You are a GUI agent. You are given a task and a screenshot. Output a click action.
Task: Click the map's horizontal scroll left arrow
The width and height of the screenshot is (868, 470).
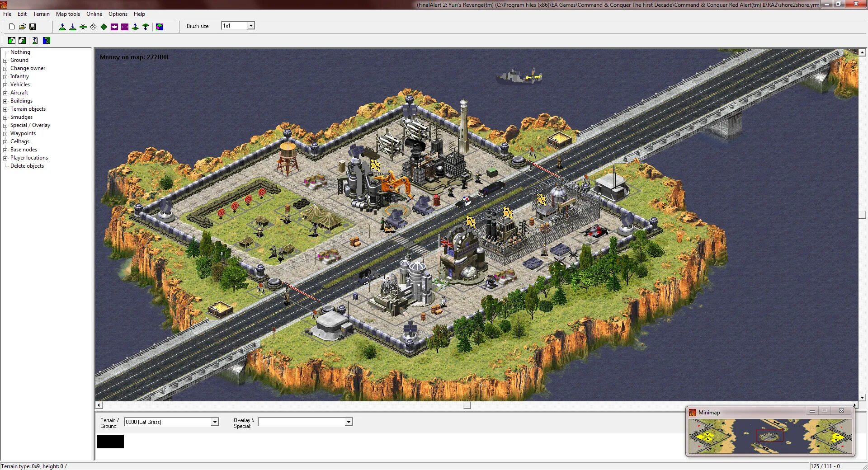(x=99, y=405)
